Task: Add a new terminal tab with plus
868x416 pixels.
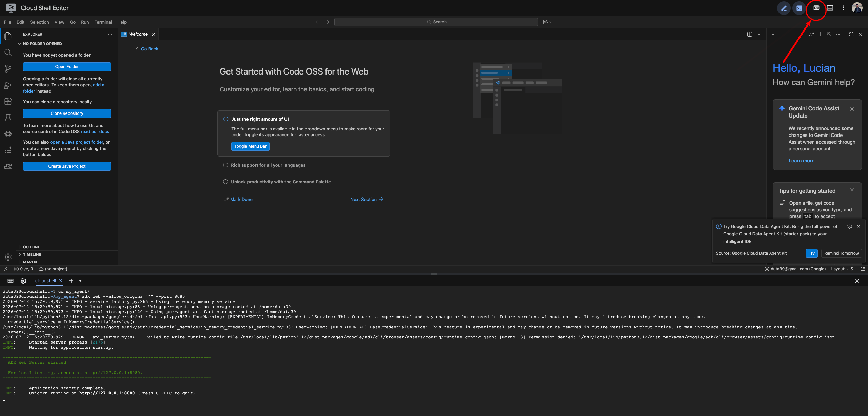Action: [x=71, y=281]
